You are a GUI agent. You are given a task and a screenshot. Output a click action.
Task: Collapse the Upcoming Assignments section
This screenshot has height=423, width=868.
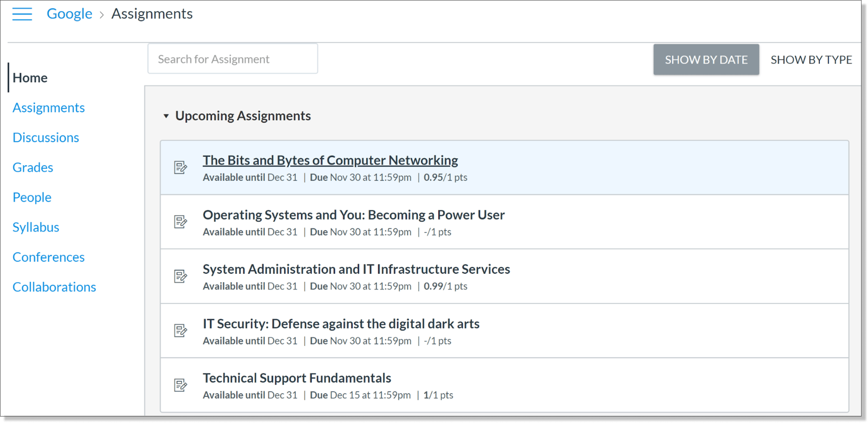[x=167, y=116]
